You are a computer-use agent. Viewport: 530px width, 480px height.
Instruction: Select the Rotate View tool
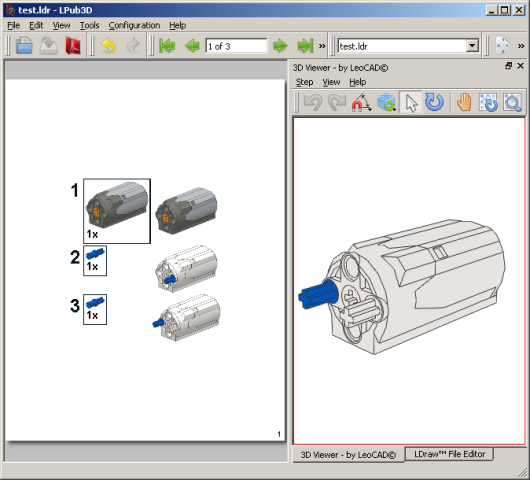(488, 102)
